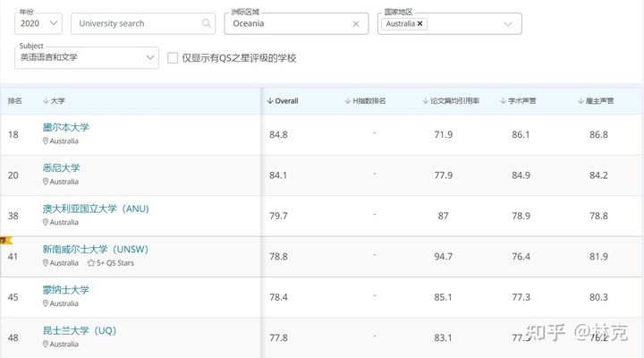This screenshot has width=644, height=358.
Task: Select rank 20 cell
Action: (13, 175)
